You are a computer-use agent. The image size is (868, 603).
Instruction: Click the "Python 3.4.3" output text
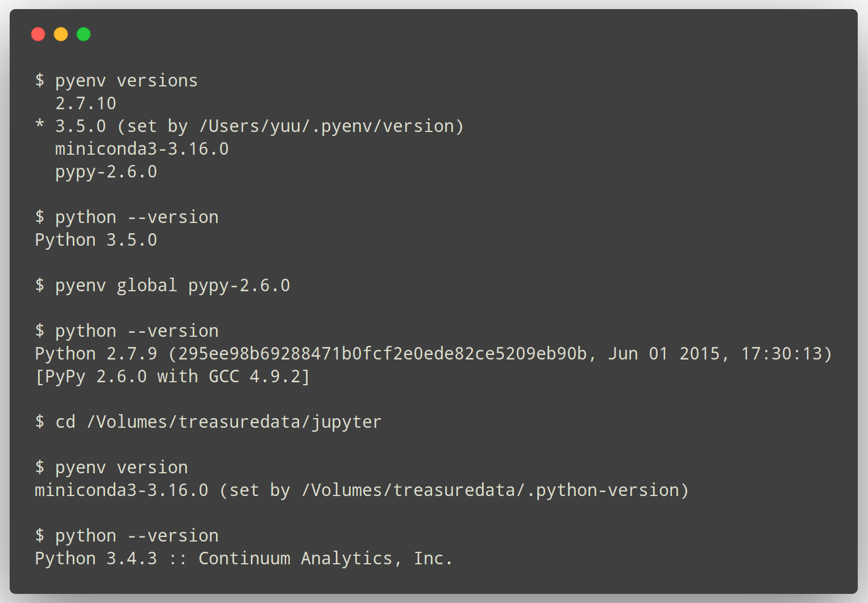[x=95, y=559]
